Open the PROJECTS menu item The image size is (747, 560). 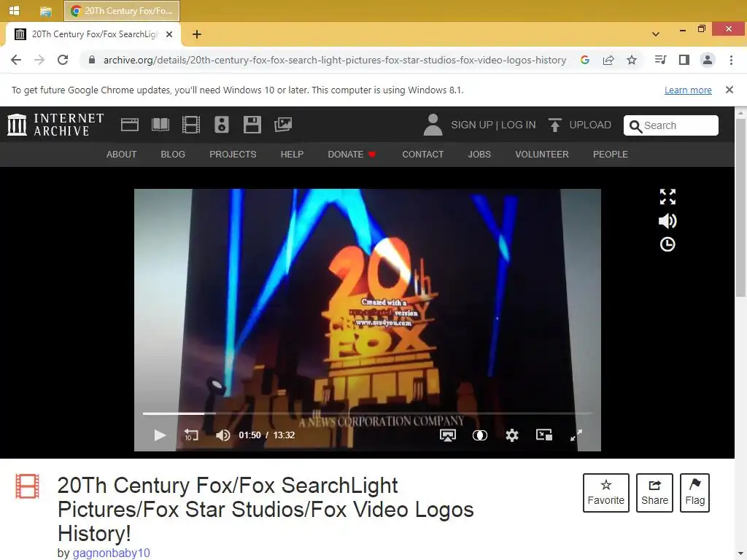(233, 155)
